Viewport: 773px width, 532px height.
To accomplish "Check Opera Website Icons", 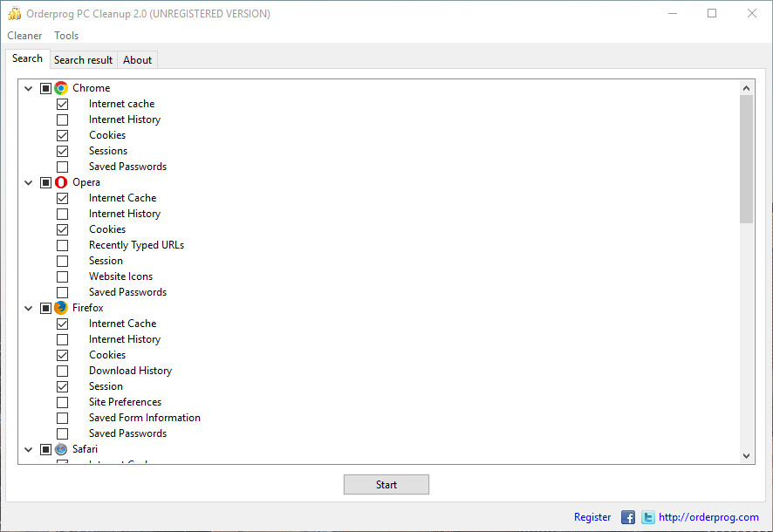I will (62, 276).
